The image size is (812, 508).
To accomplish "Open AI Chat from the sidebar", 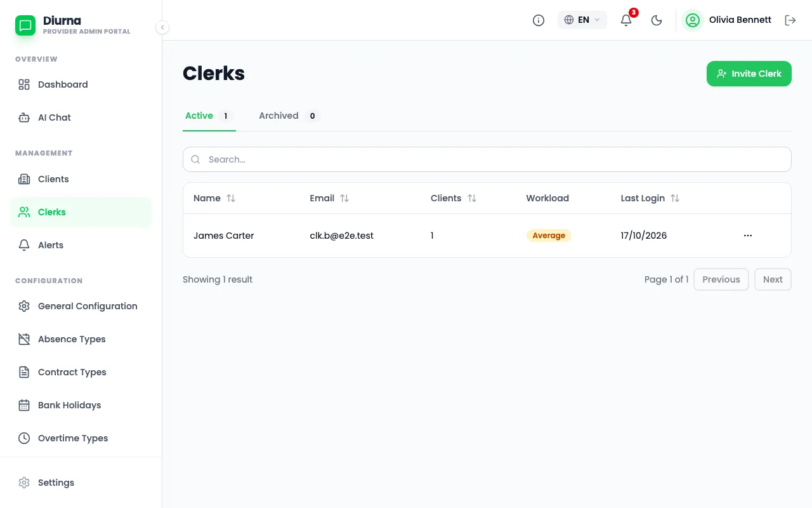I will click(81, 117).
